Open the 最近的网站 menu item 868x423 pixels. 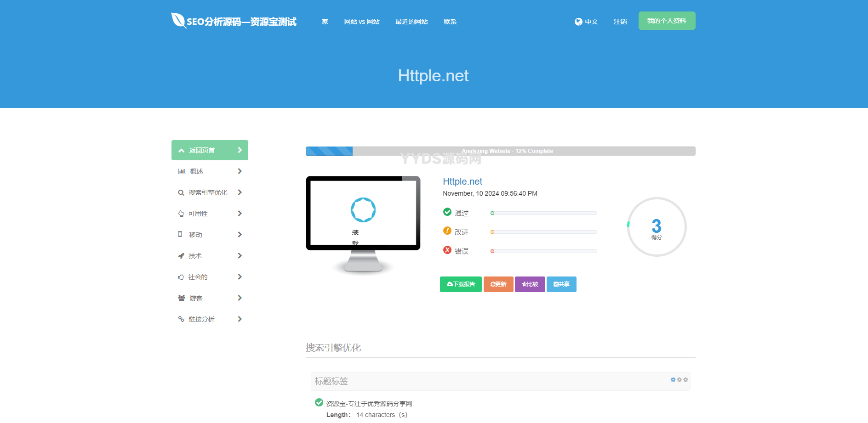click(411, 22)
